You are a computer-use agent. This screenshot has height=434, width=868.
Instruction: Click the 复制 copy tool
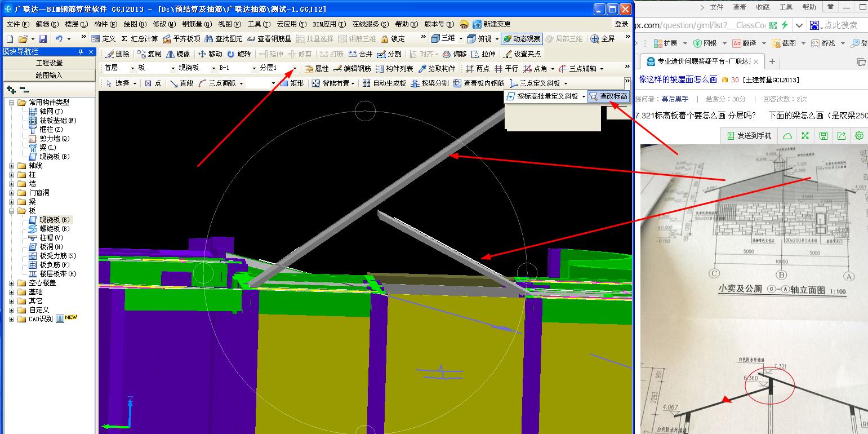click(149, 54)
